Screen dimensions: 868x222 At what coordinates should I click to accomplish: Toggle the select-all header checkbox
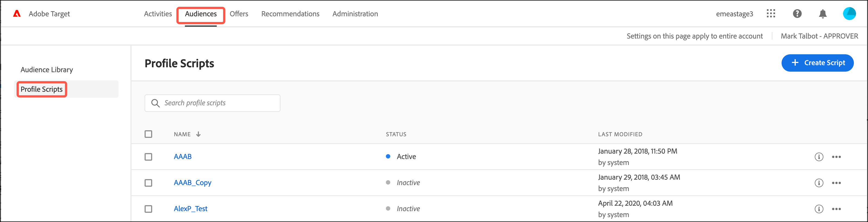pyautogui.click(x=148, y=134)
